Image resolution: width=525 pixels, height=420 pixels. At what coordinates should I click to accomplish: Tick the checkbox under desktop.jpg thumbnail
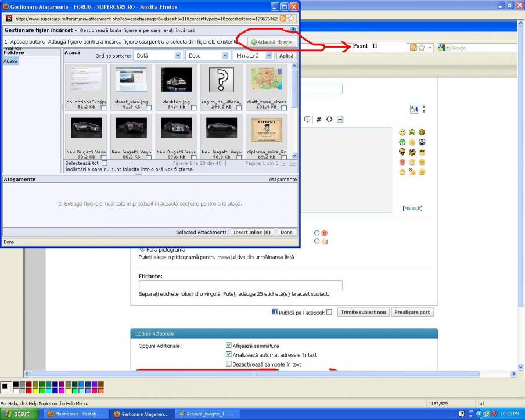194,107
